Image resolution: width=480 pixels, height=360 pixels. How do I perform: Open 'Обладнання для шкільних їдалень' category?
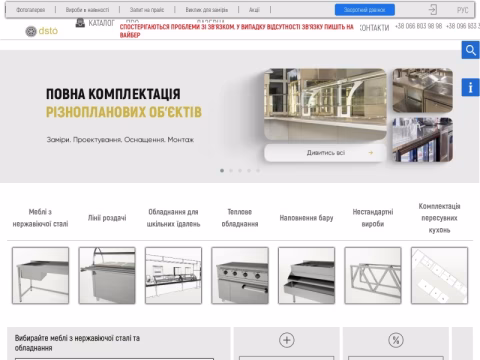(x=173, y=218)
